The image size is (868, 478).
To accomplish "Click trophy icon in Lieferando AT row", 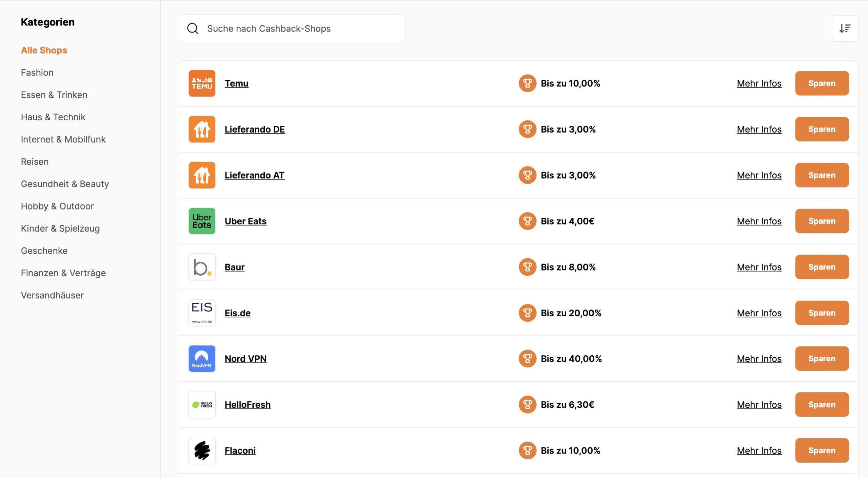I will pos(527,175).
